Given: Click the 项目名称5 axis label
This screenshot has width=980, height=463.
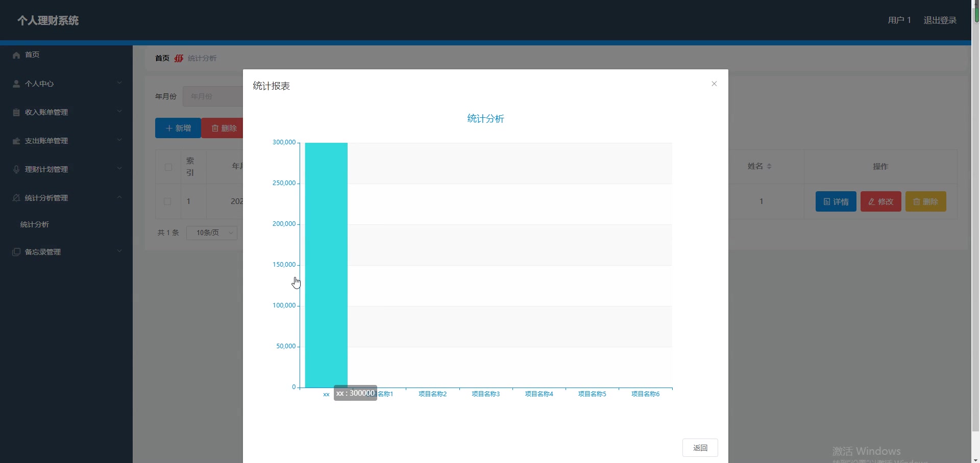Looking at the screenshot, I should [x=592, y=394].
